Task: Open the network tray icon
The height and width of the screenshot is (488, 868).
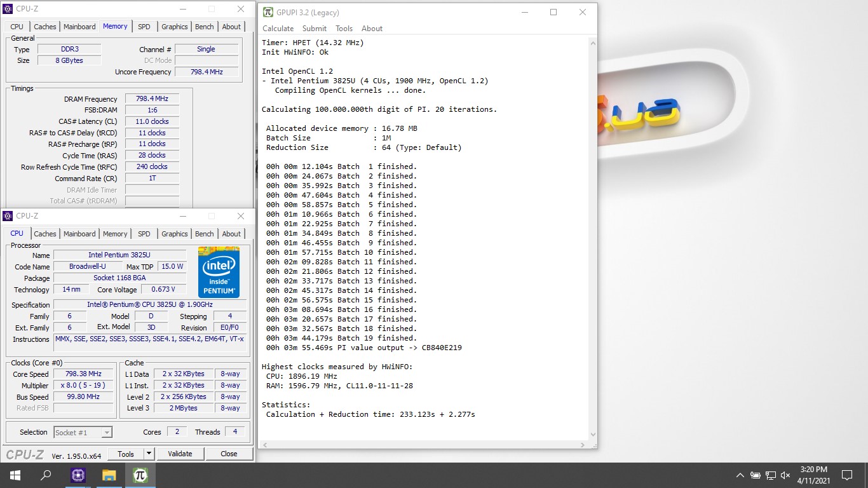Action: click(x=771, y=475)
